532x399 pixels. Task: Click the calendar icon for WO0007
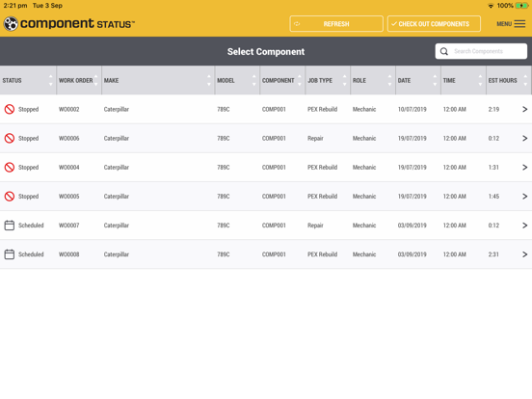tap(10, 226)
